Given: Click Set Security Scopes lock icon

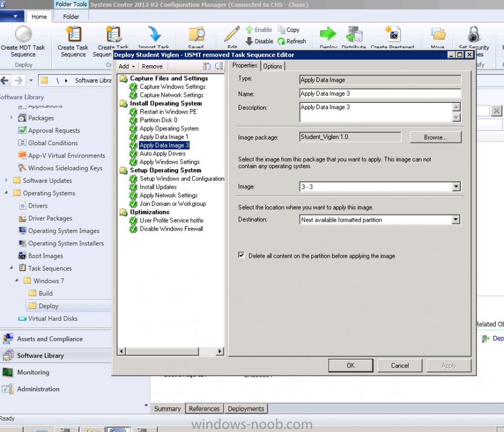Looking at the screenshot, I should (x=474, y=34).
